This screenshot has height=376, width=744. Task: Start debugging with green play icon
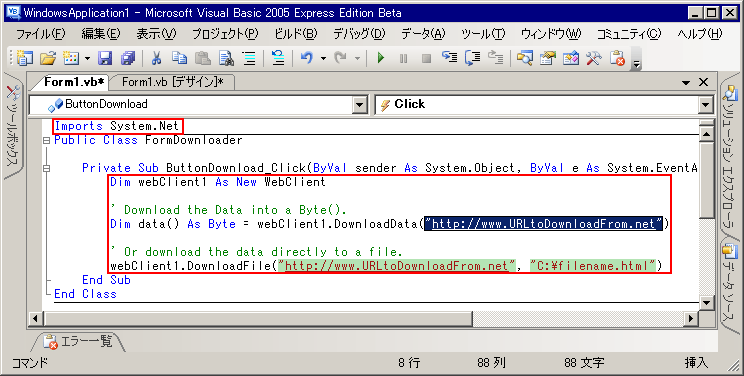(381, 58)
